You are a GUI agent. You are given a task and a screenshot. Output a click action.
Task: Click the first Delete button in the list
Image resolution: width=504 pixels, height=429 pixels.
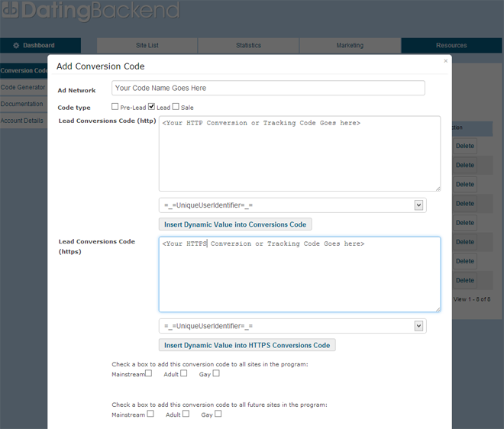coord(465,146)
